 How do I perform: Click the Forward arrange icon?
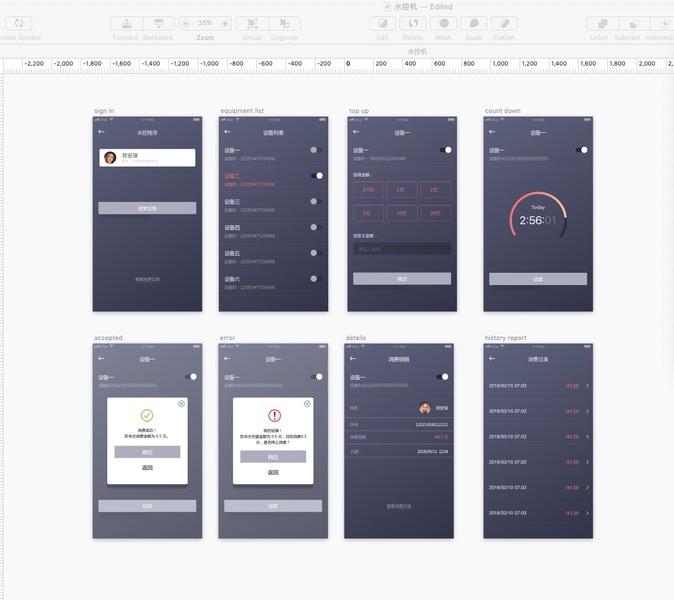coord(126,23)
